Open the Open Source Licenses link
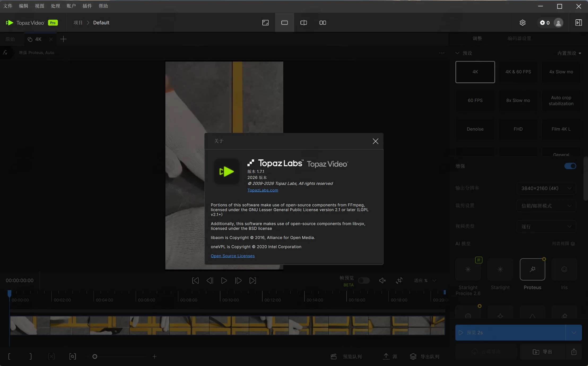Viewport: 588px width, 366px height. point(233,256)
